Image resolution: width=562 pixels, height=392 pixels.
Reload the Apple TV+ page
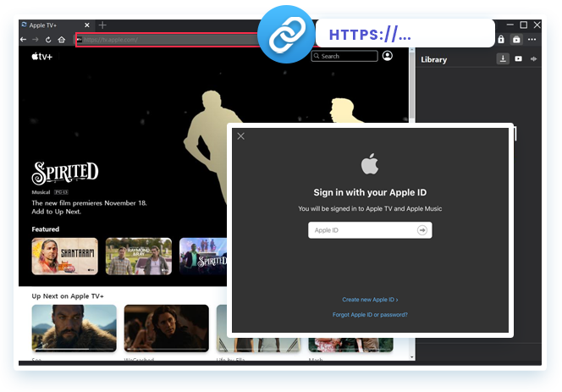click(48, 40)
